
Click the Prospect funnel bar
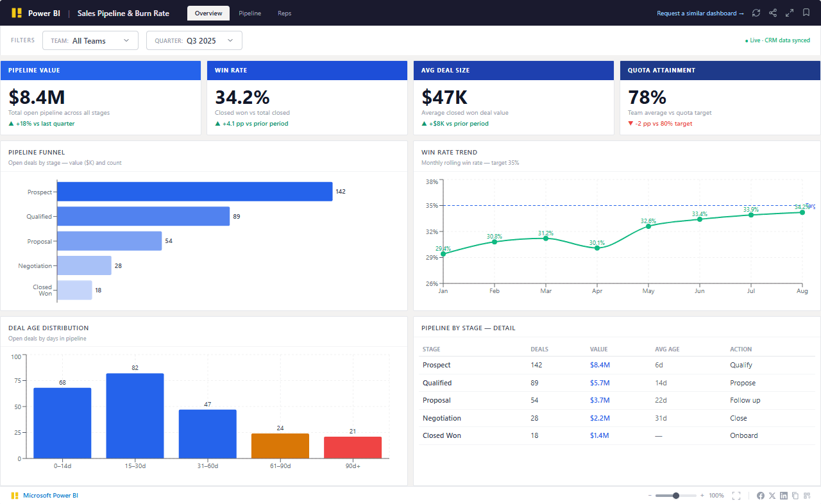click(x=195, y=192)
